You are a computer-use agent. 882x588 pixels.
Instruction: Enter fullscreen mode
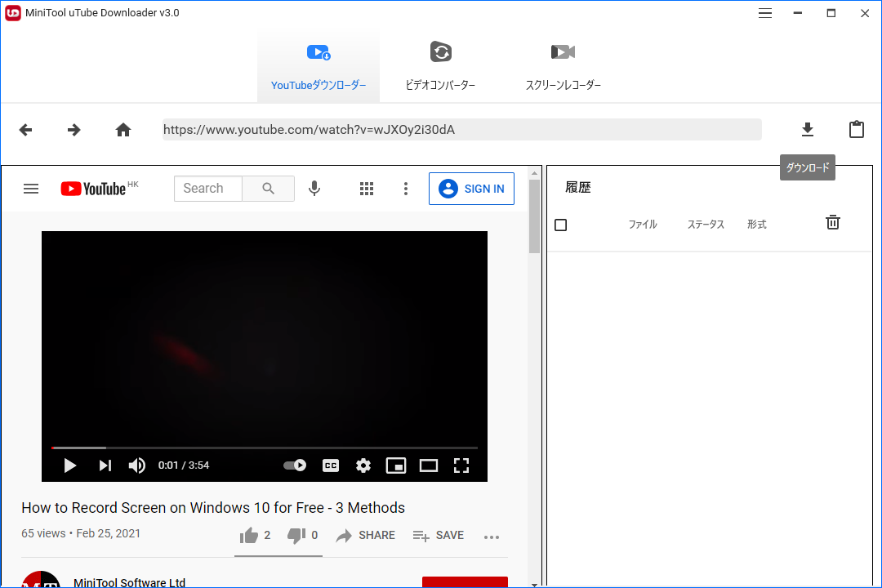461,465
